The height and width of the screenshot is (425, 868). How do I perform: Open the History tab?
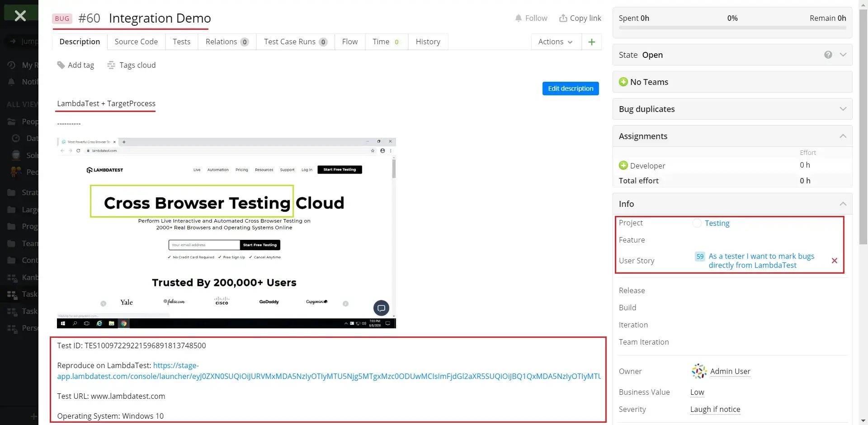tap(428, 42)
